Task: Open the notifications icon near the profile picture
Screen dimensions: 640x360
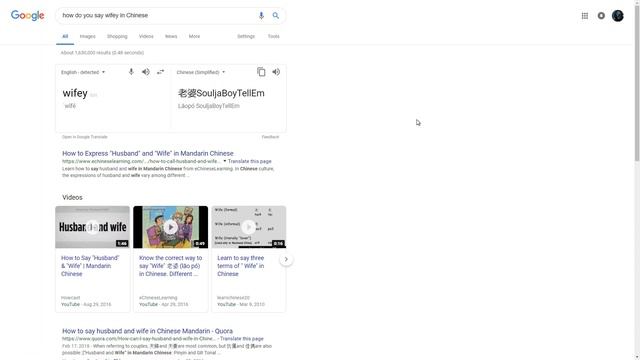Action: tap(601, 16)
